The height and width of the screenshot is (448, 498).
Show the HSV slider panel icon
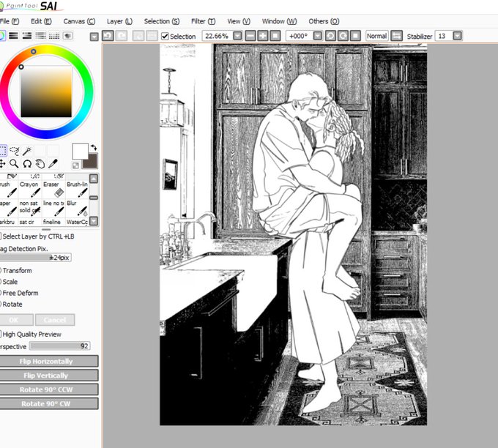coord(27,36)
